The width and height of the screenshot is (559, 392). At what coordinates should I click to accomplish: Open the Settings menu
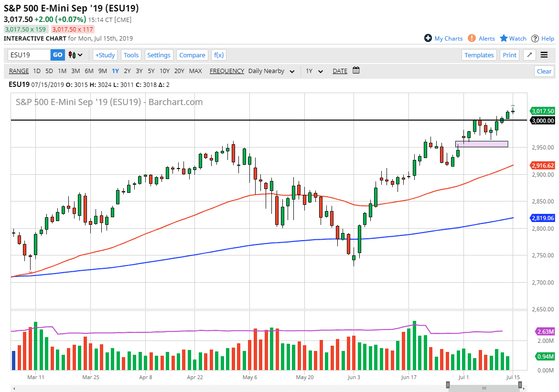159,55
